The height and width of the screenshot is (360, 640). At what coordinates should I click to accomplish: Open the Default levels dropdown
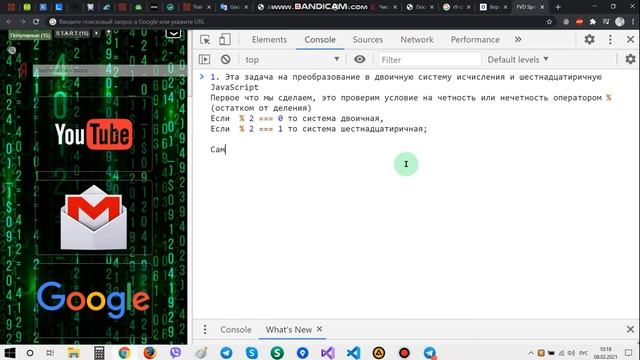(518, 60)
